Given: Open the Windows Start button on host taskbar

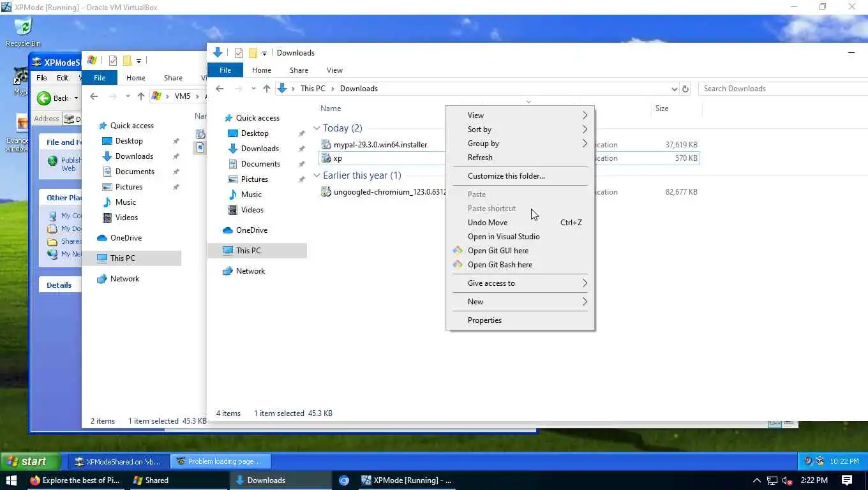Looking at the screenshot, I should pos(11,480).
